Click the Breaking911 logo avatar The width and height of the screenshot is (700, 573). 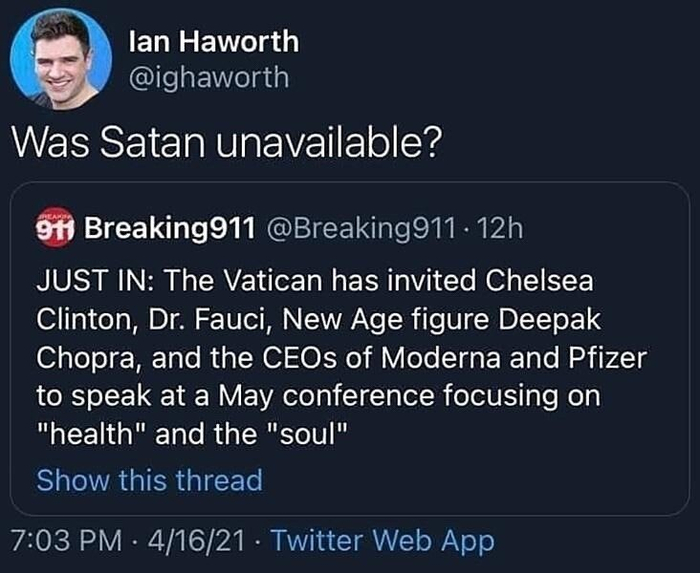tap(56, 229)
